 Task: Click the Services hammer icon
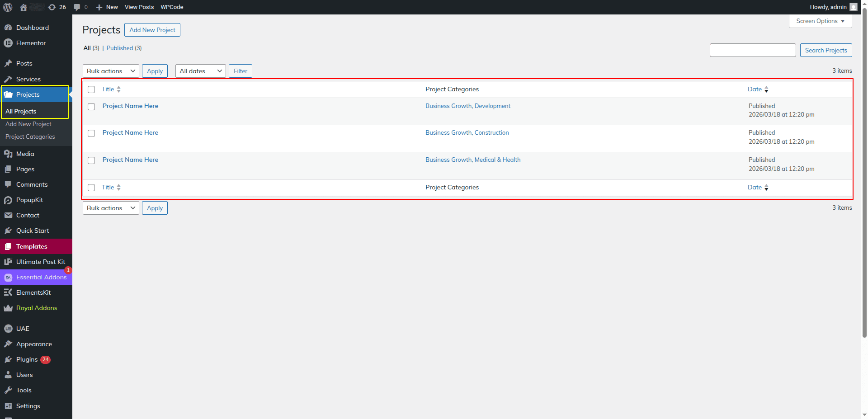[x=8, y=79]
